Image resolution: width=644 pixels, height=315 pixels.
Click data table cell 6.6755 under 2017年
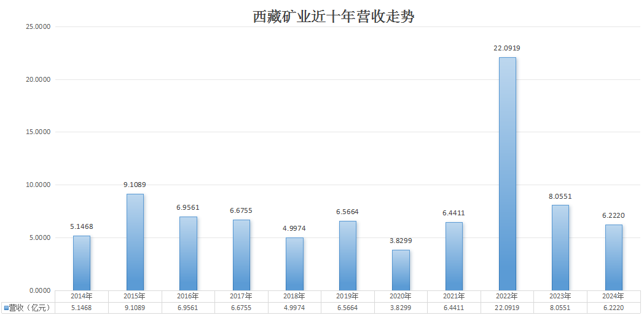[241, 308]
